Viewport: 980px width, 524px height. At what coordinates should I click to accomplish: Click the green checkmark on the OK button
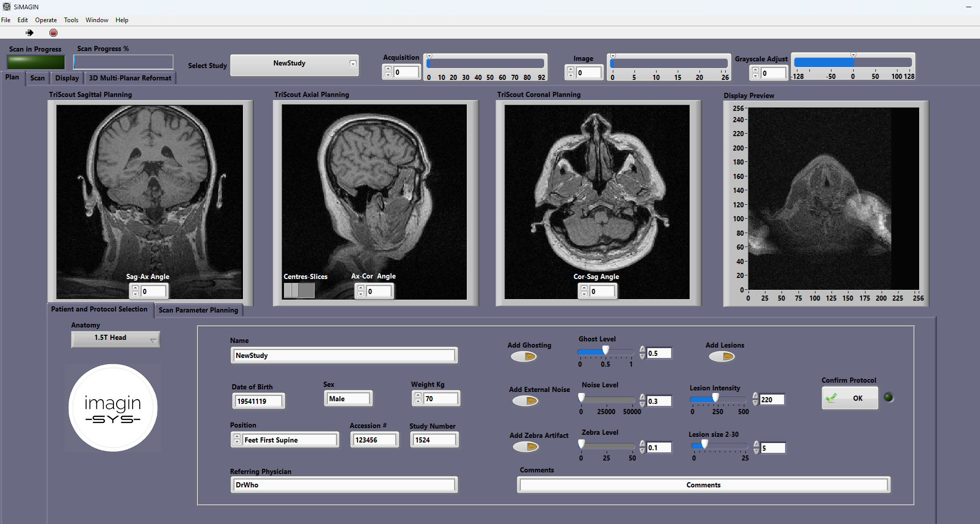(831, 398)
